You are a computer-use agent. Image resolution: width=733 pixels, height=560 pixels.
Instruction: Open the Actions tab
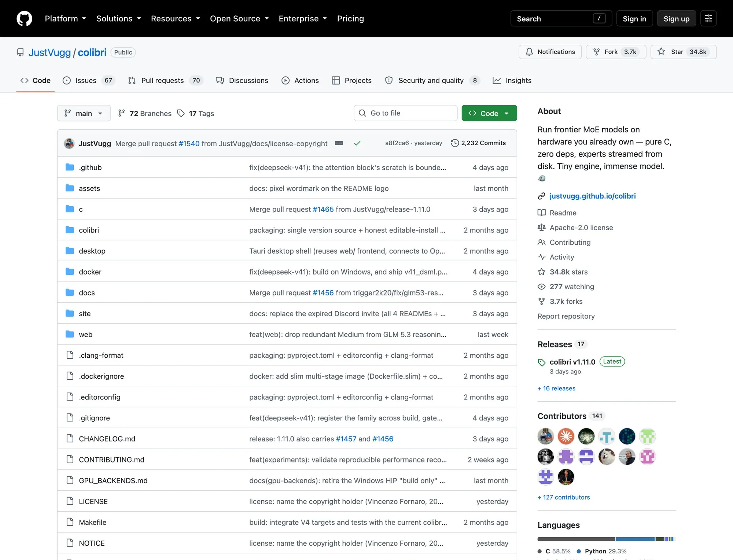300,80
